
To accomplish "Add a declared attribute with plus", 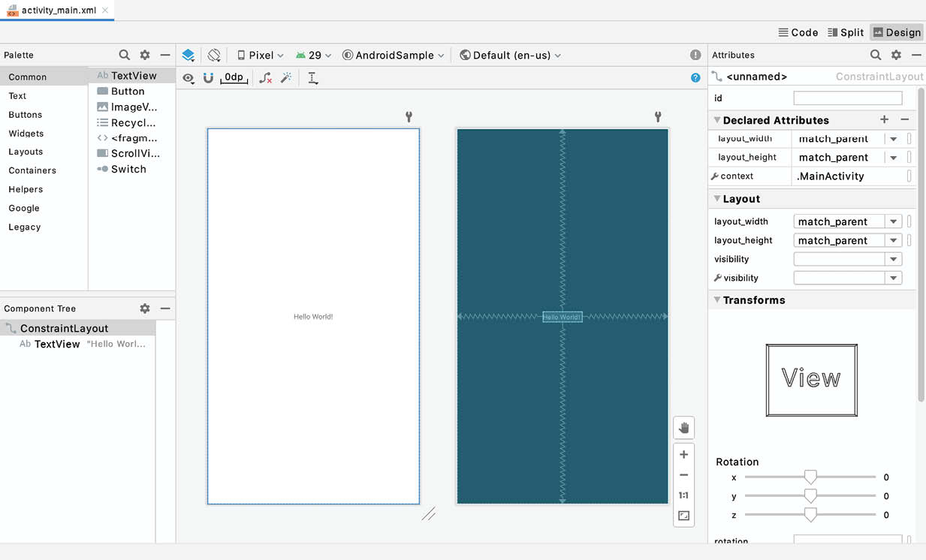I will point(884,119).
